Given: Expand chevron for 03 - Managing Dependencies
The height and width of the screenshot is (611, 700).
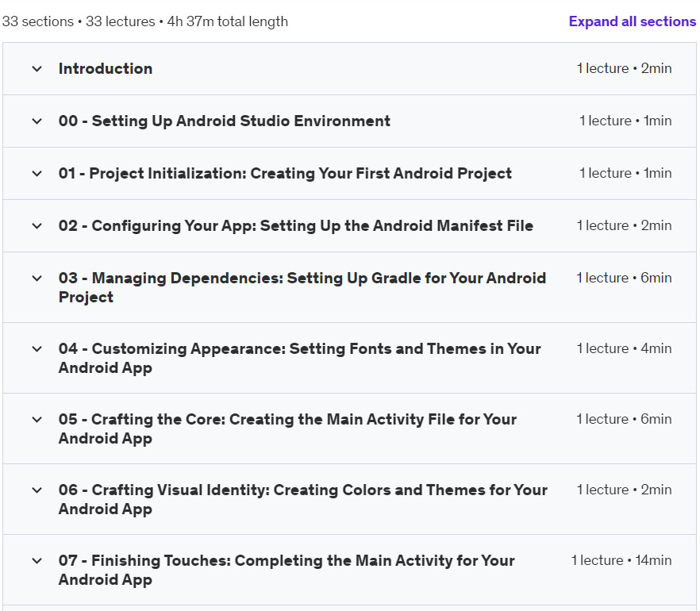Looking at the screenshot, I should [37, 278].
